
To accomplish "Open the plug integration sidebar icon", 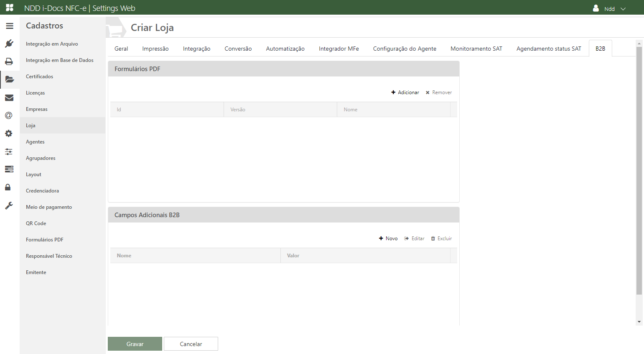I will coord(9,44).
